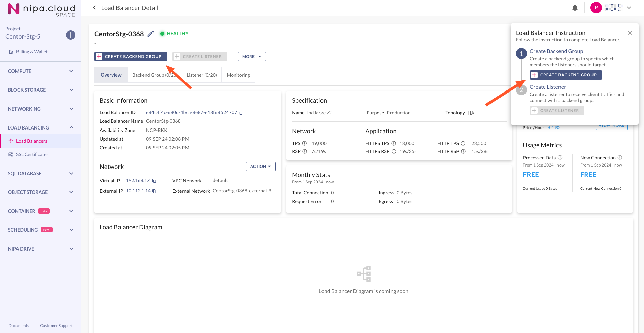Close the Load Balancer Instruction panel
The width and height of the screenshot is (644, 333).
(630, 33)
